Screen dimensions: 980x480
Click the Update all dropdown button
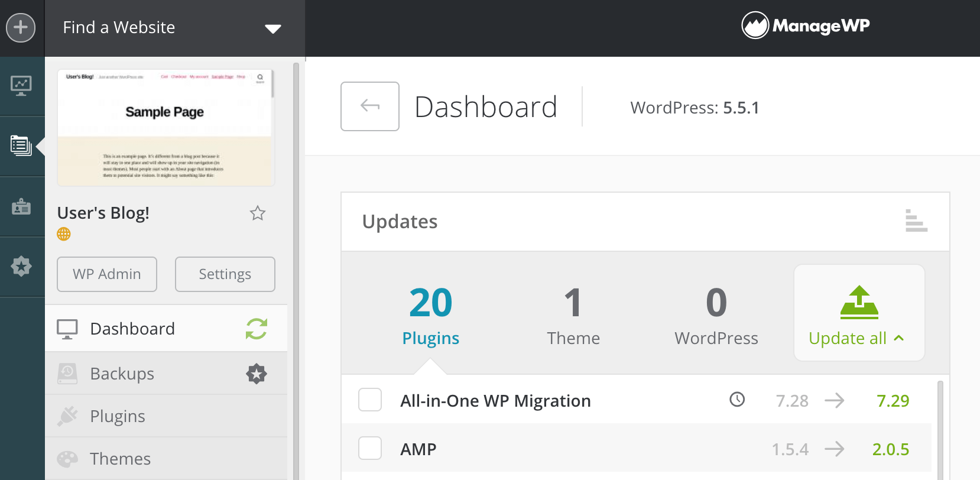pos(859,313)
